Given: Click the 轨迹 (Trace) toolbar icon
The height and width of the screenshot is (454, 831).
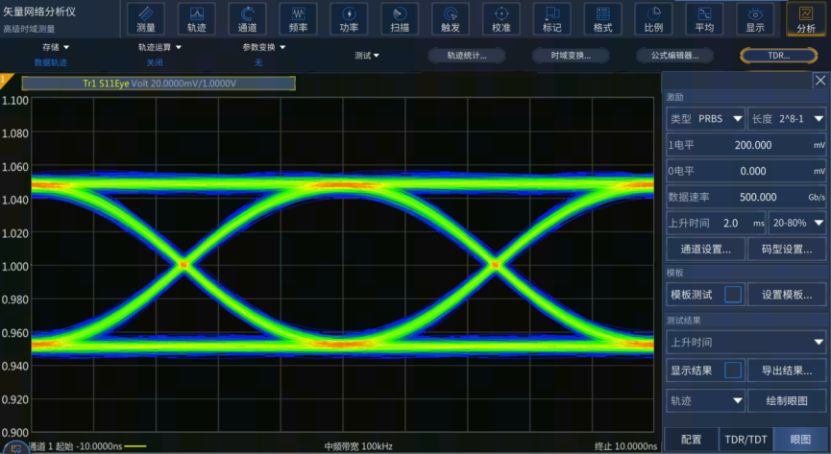Looking at the screenshot, I should (196, 17).
